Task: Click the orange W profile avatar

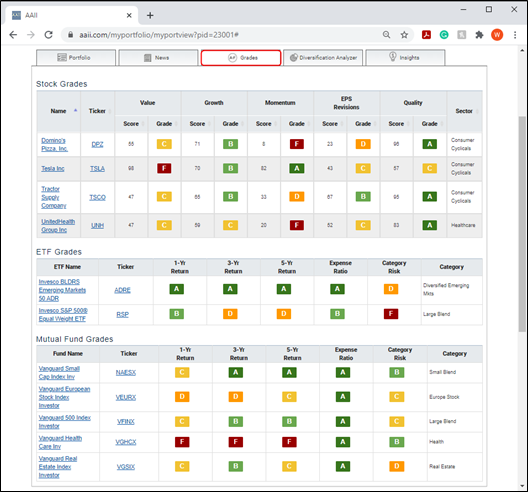Action: pos(497,34)
